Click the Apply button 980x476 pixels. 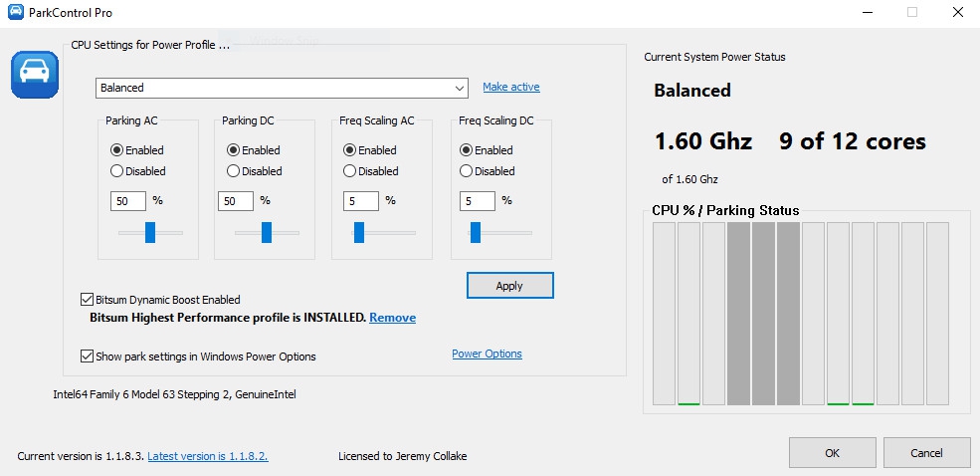tap(509, 286)
